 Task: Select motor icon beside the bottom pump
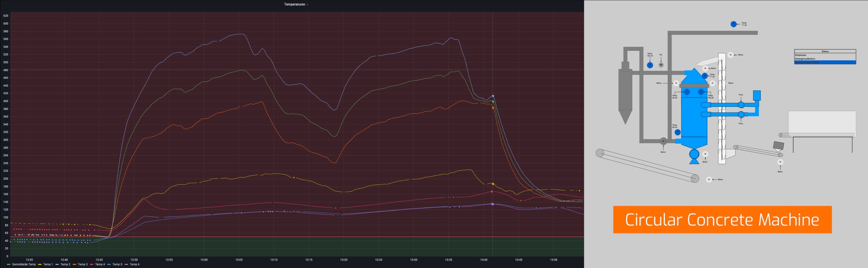coord(705,154)
